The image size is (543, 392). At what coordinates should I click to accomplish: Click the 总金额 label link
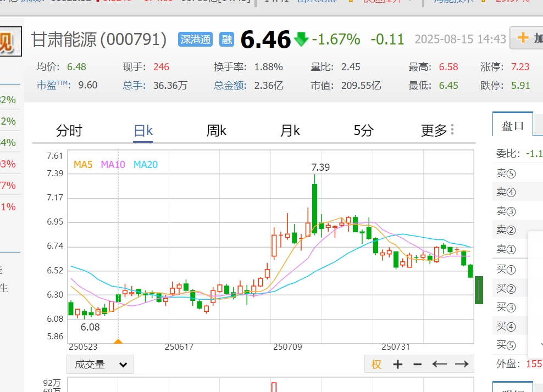[x=230, y=85]
